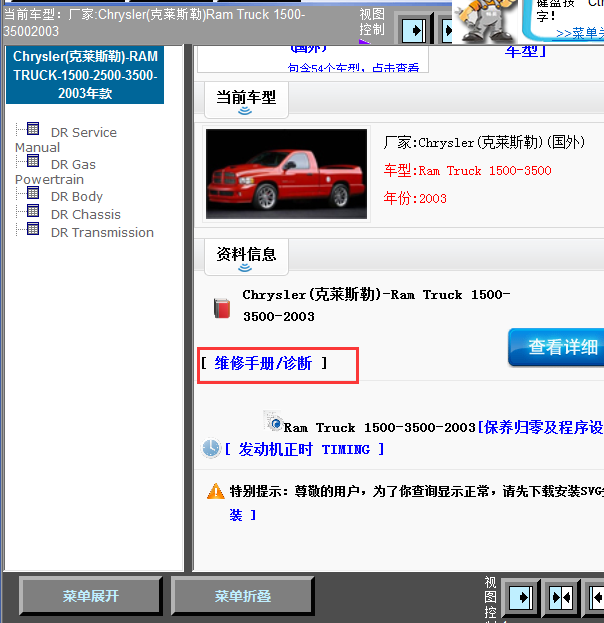The height and width of the screenshot is (623, 604).
Task: Click the grid icon beside DR Gas Powertrain
Action: tap(33, 161)
